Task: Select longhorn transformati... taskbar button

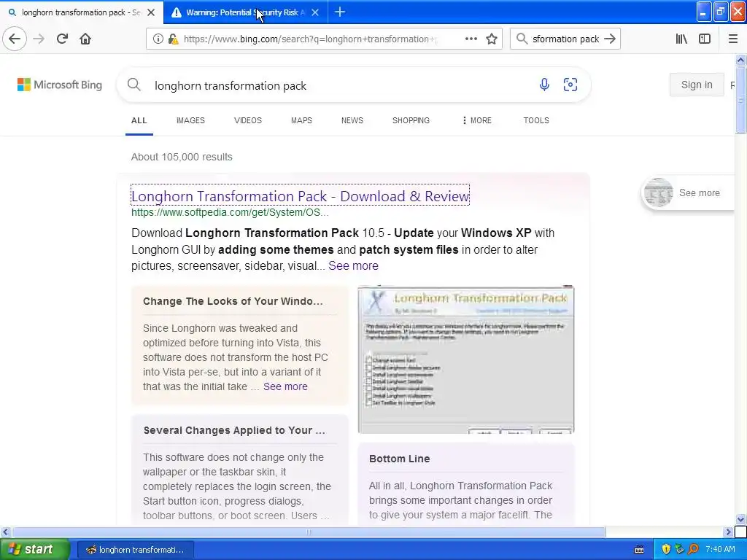Action: [x=135, y=550]
